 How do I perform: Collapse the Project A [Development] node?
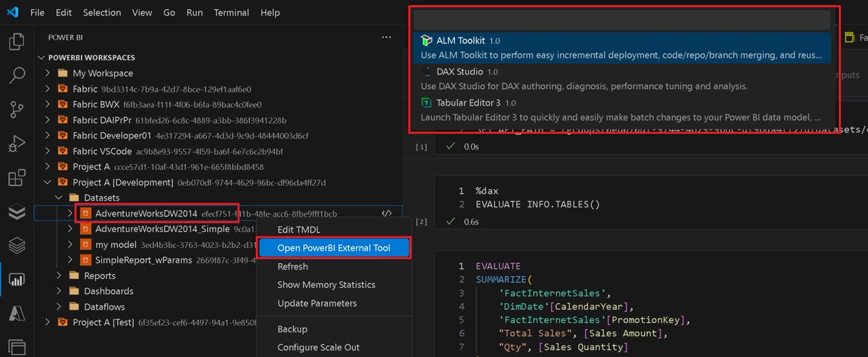(x=47, y=182)
